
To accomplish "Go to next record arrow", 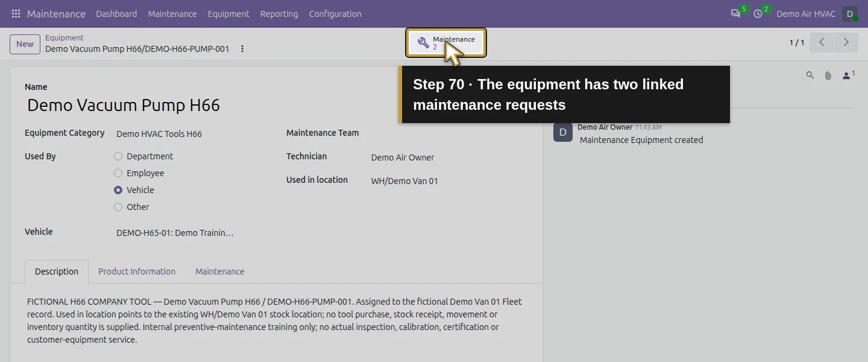I will (x=846, y=42).
